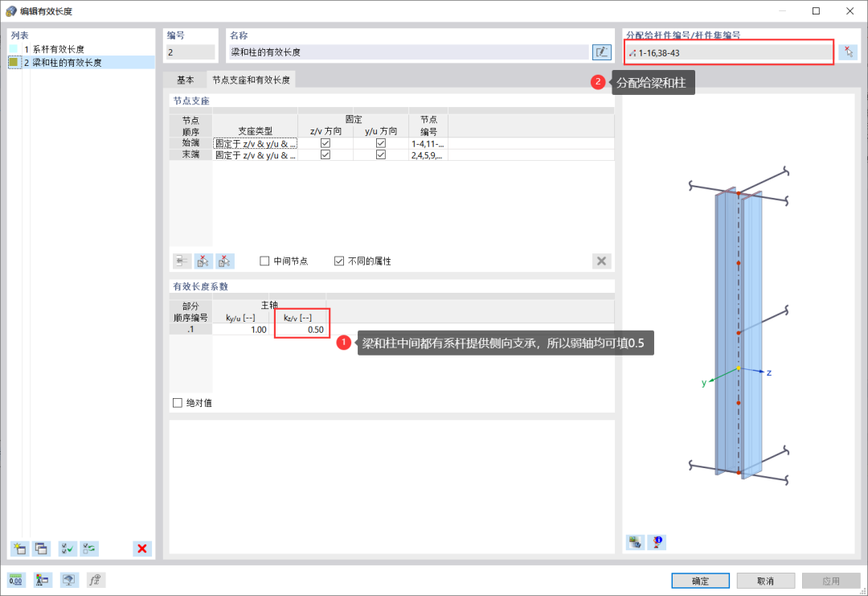Invert the list selection
The width and height of the screenshot is (868, 596).
tap(89, 549)
